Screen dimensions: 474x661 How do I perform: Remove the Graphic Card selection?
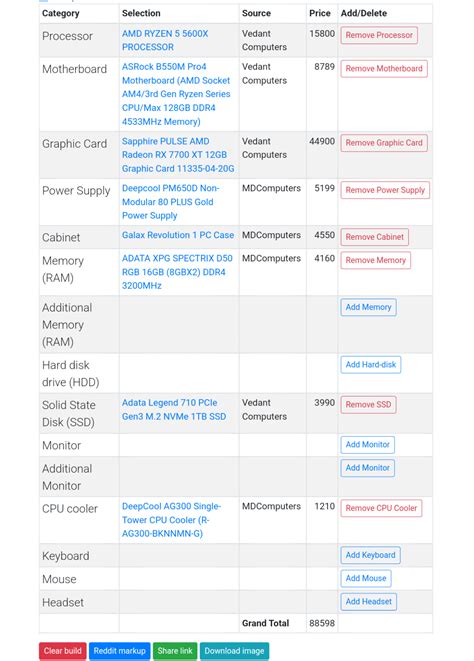[x=384, y=143]
